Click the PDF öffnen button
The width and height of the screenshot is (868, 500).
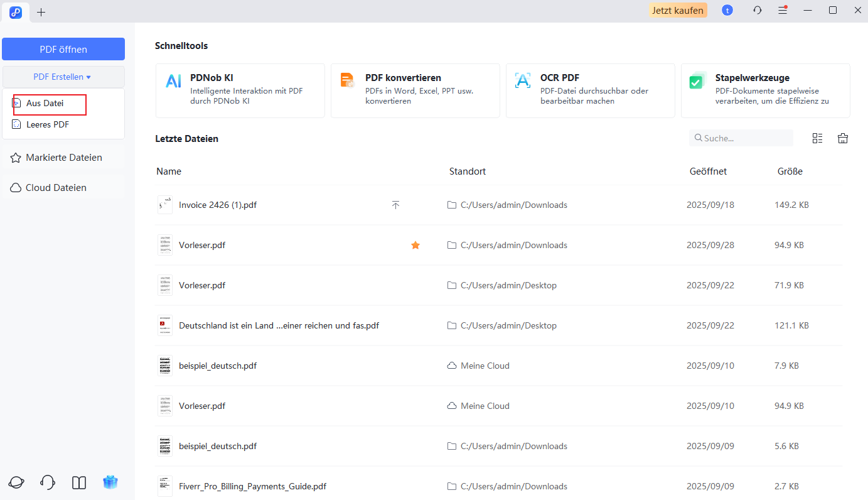(x=63, y=49)
